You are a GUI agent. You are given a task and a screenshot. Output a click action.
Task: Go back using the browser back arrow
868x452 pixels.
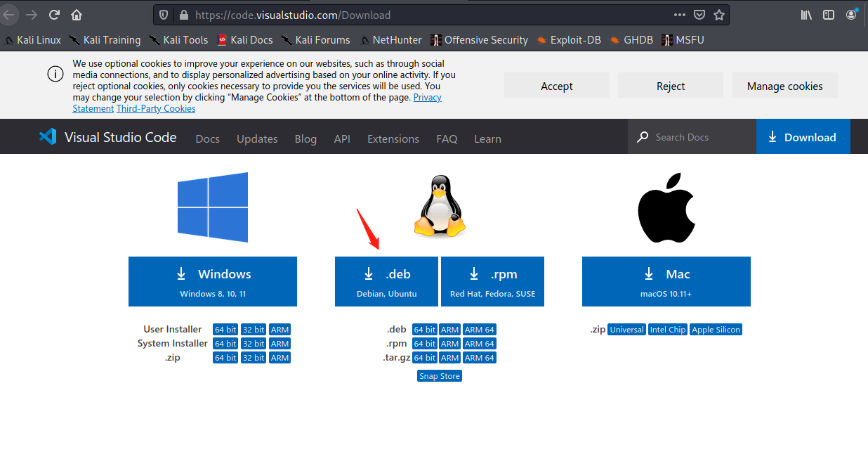[9, 15]
